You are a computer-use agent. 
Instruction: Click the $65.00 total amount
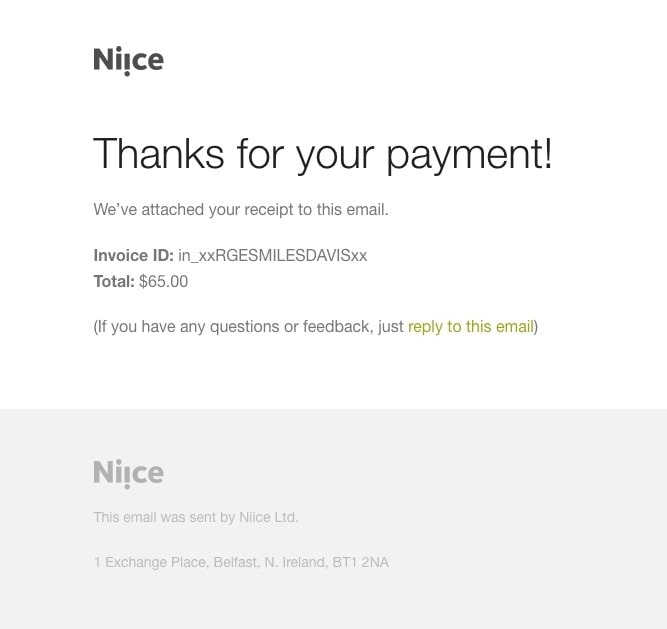point(163,281)
